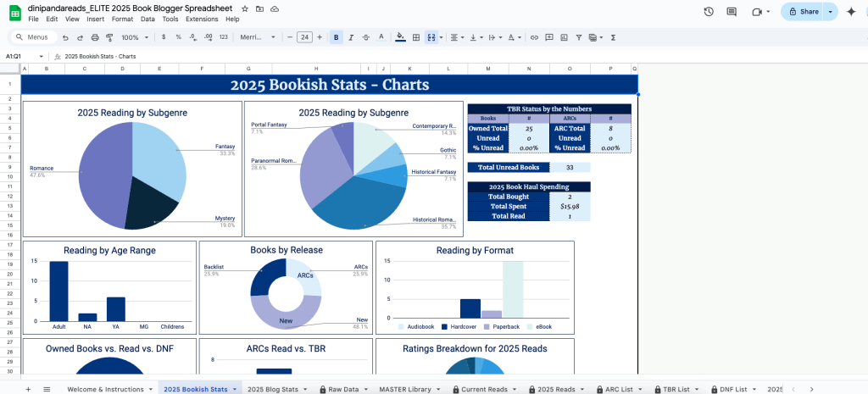Toggle strikethrough formatting
Image resolution: width=868 pixels, height=394 pixels.
pos(367,37)
